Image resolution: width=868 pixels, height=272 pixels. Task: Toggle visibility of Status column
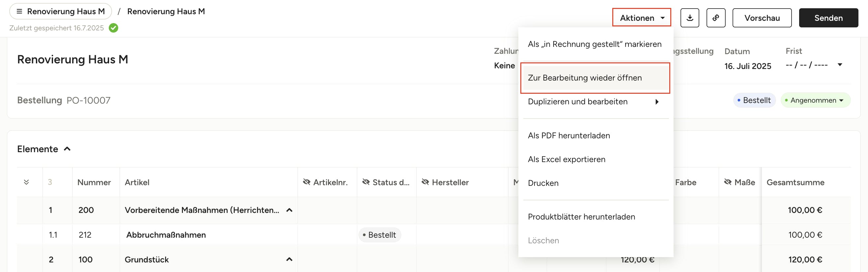tap(365, 182)
